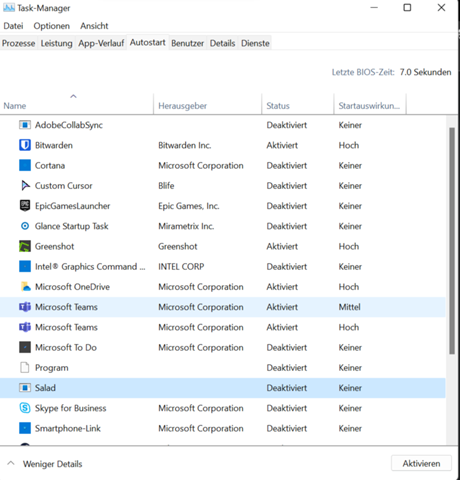Click publisher Bitwarden Inc.

[184, 145]
